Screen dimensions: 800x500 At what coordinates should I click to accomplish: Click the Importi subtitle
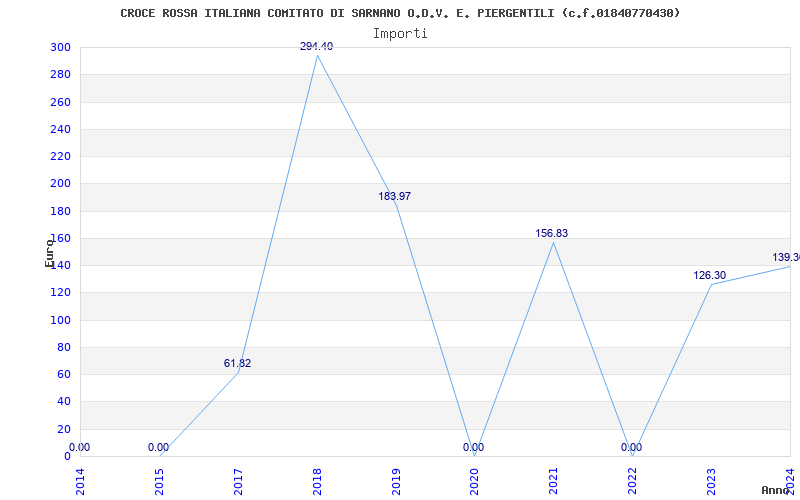[x=400, y=34]
